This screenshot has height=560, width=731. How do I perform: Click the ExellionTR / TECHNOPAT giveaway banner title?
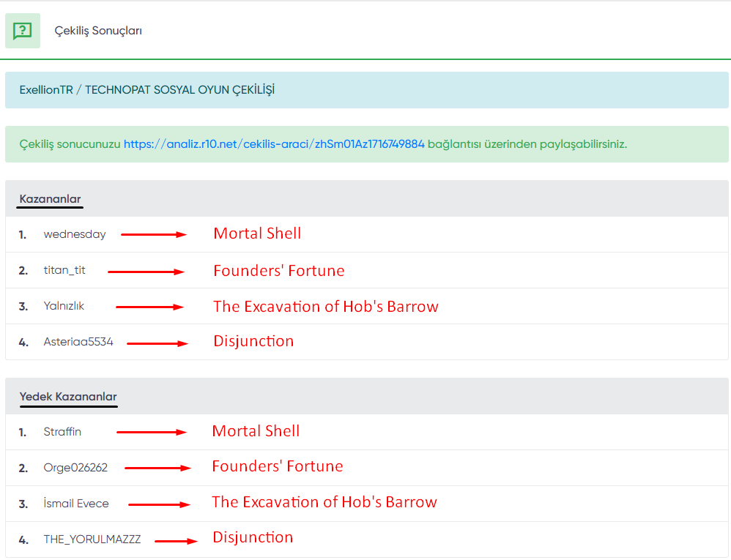click(x=147, y=90)
